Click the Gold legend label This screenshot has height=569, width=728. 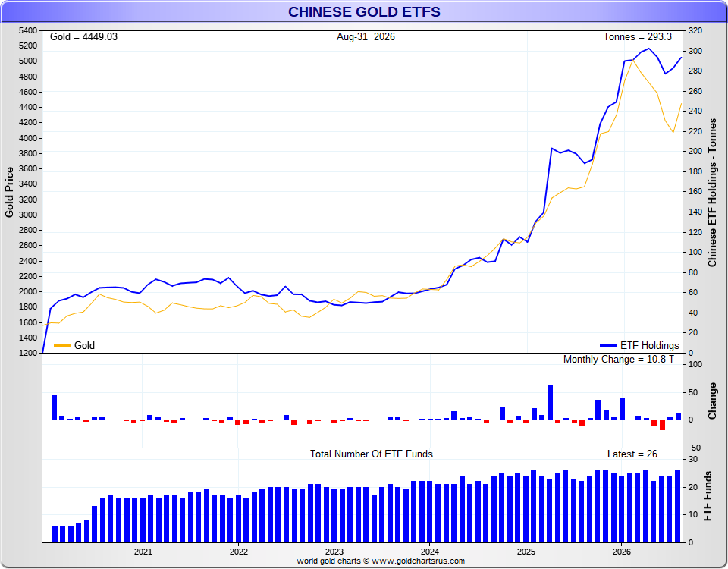(x=84, y=346)
